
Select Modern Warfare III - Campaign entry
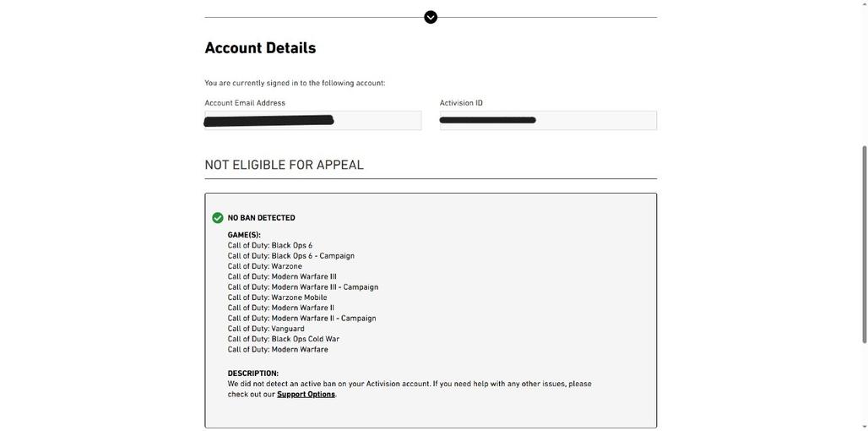[x=302, y=287]
